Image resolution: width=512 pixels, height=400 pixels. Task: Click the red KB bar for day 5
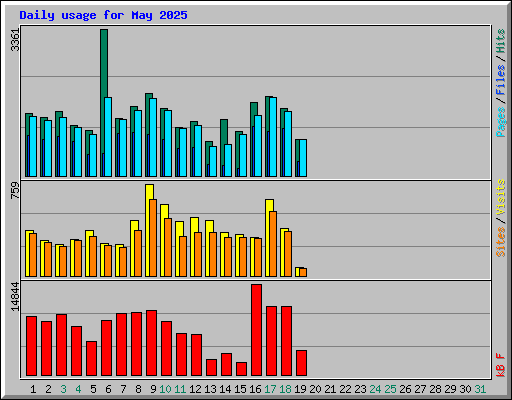91,358
